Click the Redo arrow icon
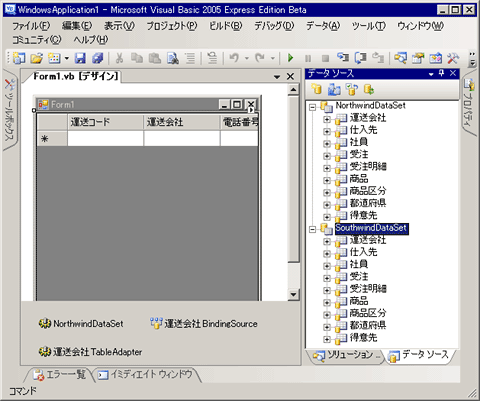This screenshot has width=480, height=401. pos(260,58)
